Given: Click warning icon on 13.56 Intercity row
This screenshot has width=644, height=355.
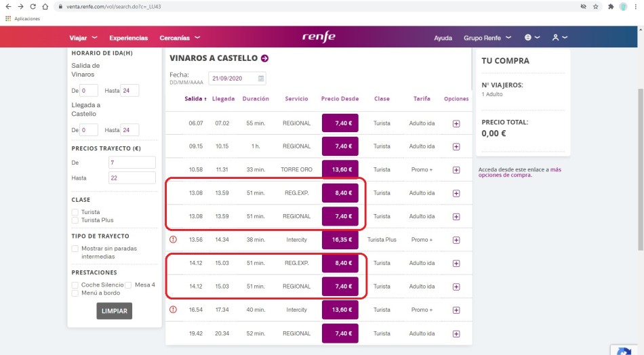Looking at the screenshot, I should pyautogui.click(x=173, y=239).
